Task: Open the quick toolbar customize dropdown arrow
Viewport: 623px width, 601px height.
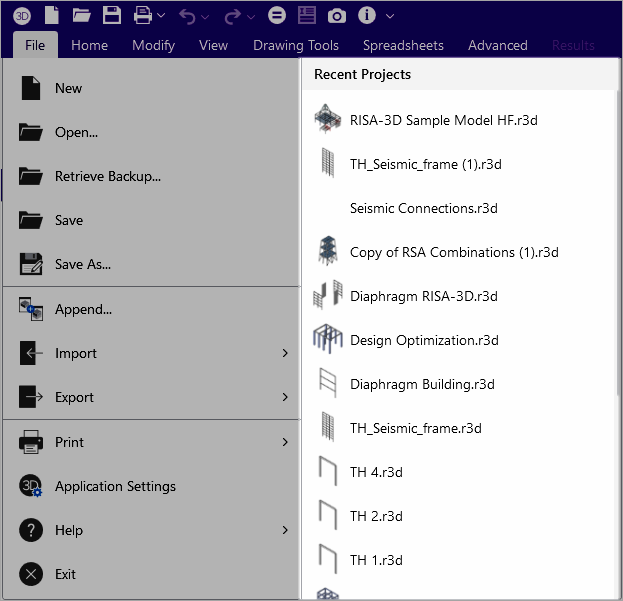Action: (390, 16)
